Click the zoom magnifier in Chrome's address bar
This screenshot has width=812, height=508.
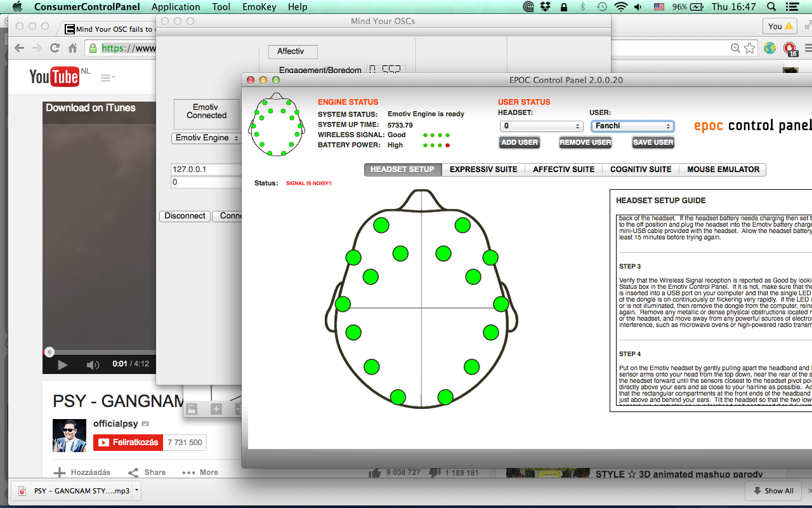pyautogui.click(x=735, y=48)
